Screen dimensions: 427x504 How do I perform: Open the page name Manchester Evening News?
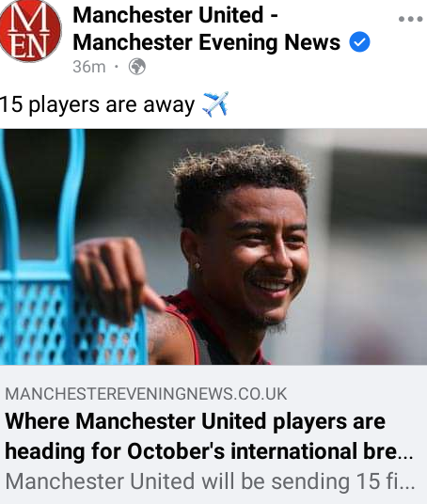(x=206, y=42)
